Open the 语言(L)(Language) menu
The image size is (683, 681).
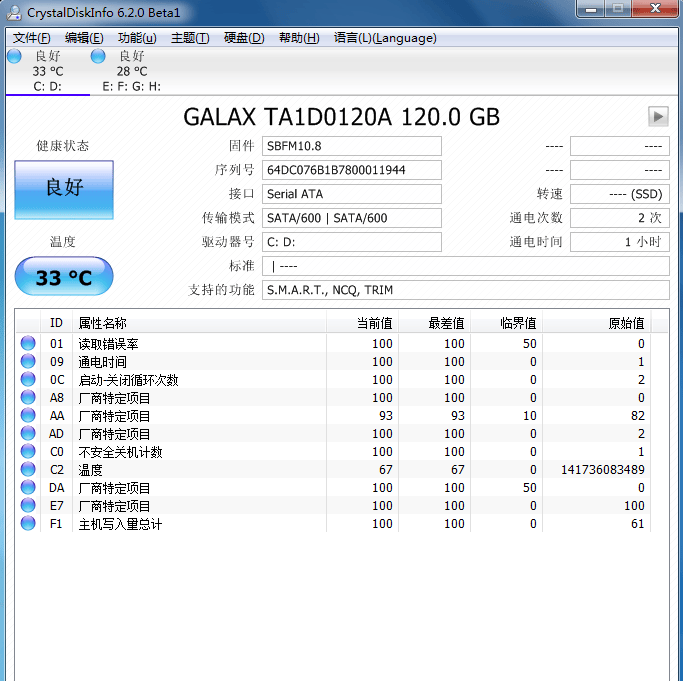tap(385, 38)
